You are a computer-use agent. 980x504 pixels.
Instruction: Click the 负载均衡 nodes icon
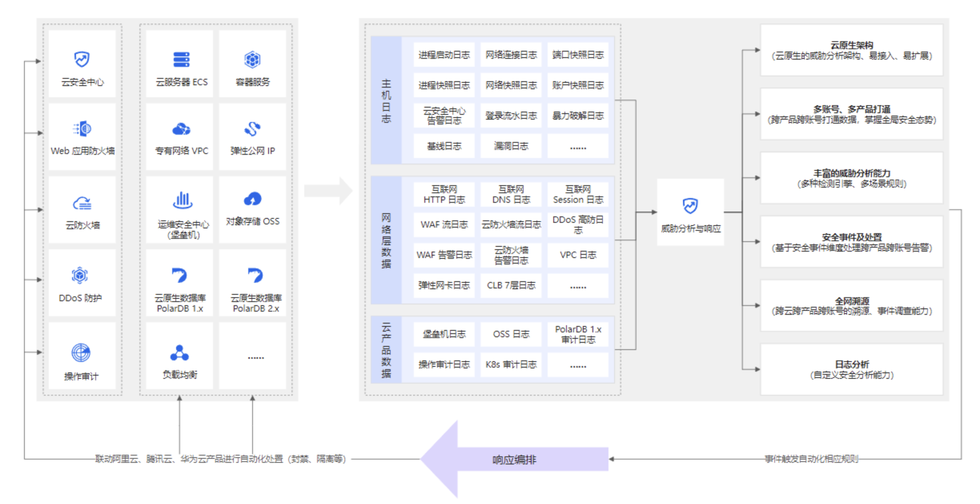(179, 353)
